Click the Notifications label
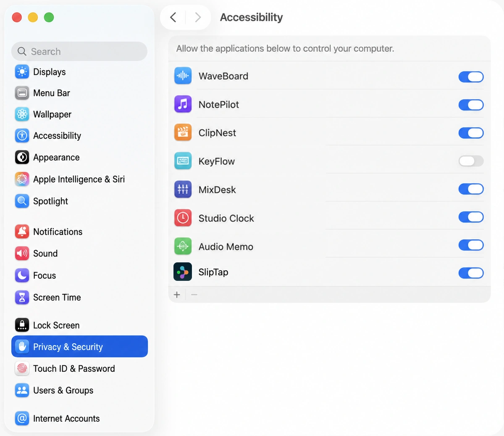This screenshot has width=504, height=436. coord(58,232)
